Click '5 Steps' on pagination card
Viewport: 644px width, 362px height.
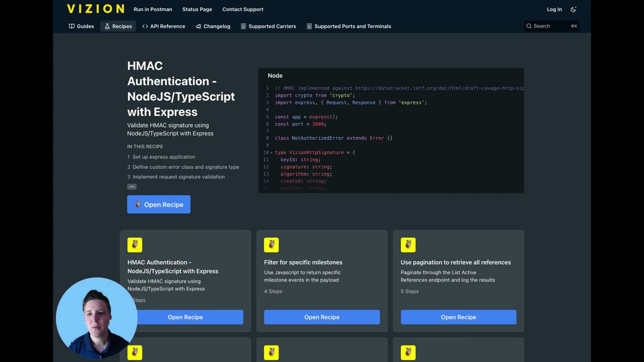pyautogui.click(x=410, y=292)
